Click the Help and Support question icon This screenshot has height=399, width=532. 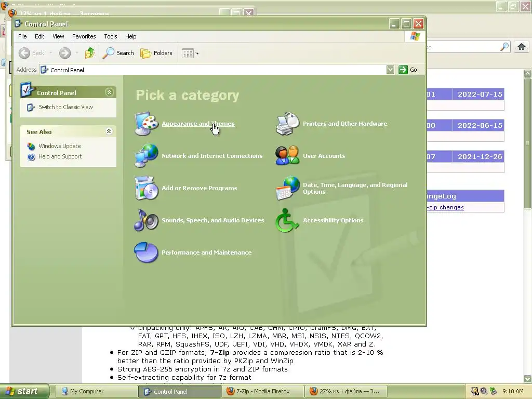pyautogui.click(x=31, y=157)
